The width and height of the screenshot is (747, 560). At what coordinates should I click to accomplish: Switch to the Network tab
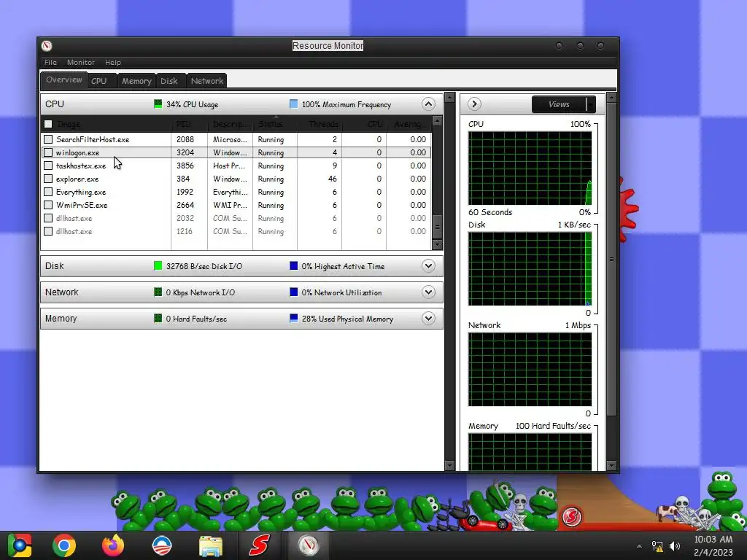tap(206, 81)
